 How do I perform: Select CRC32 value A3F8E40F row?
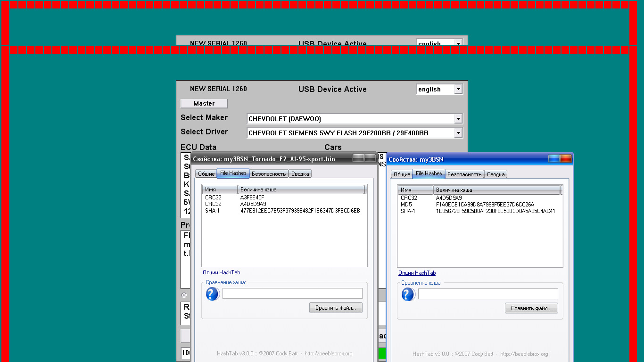(x=284, y=197)
